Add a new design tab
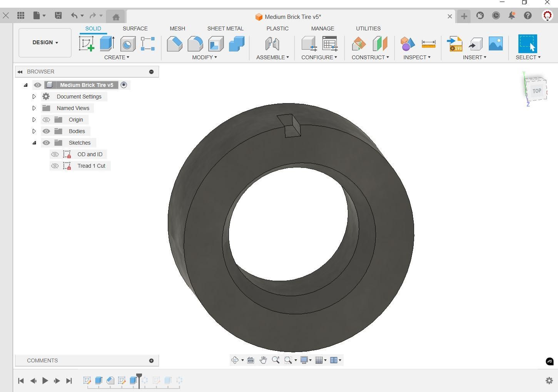 click(464, 16)
